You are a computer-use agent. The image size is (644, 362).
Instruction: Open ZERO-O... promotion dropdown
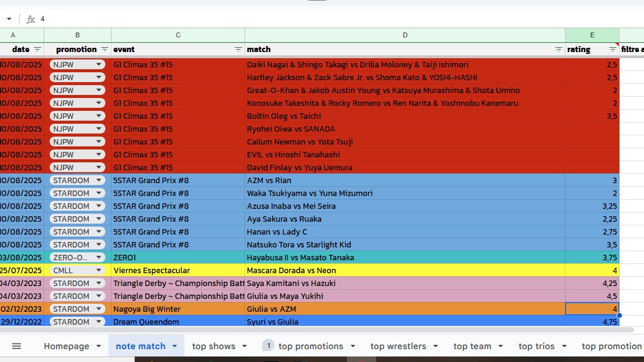coord(99,257)
